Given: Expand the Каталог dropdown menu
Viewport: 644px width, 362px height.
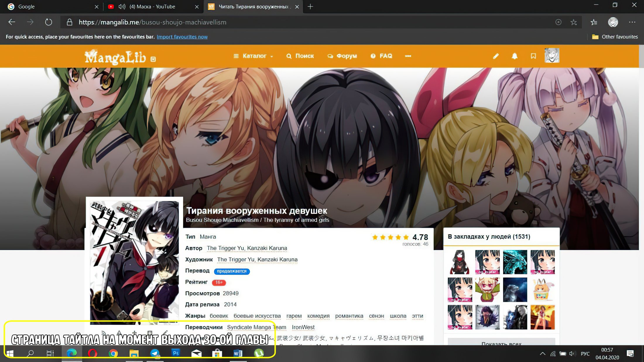Looking at the screenshot, I should tap(253, 56).
